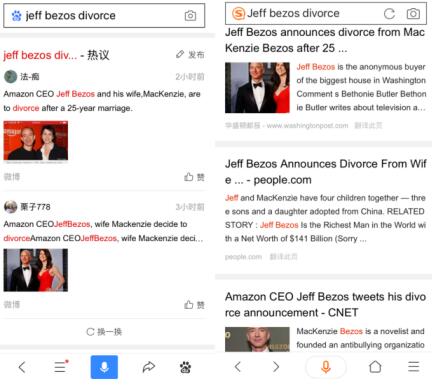Tap 换一换 refresh button
432x385 pixels.
[x=104, y=332]
